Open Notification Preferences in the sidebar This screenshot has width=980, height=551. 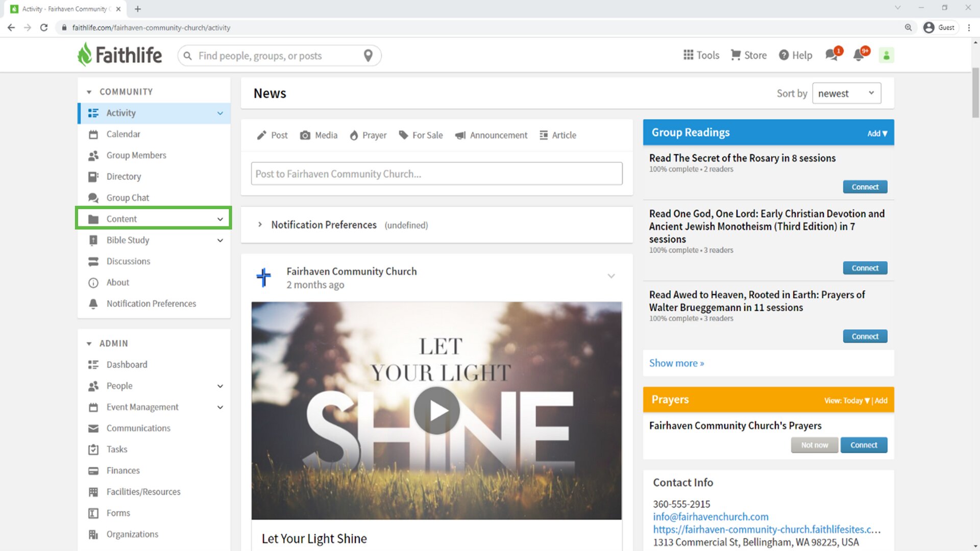154,304
